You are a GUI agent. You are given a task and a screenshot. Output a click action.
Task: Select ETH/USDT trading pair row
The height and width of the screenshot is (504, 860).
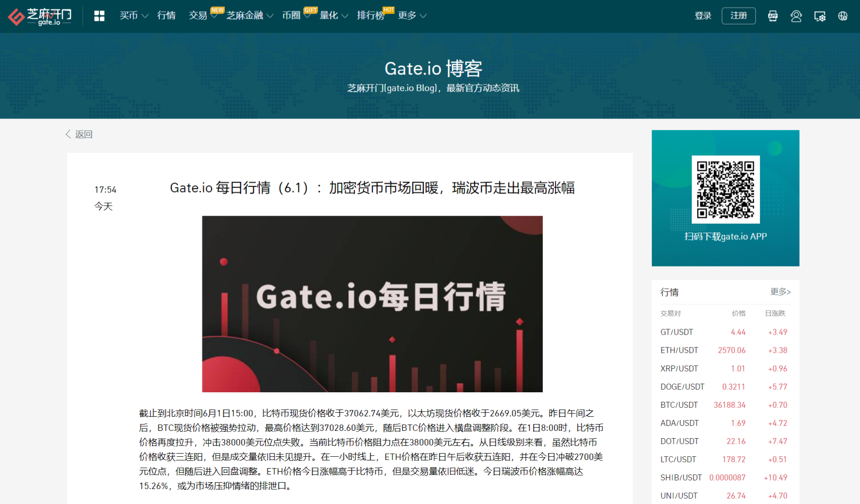725,350
